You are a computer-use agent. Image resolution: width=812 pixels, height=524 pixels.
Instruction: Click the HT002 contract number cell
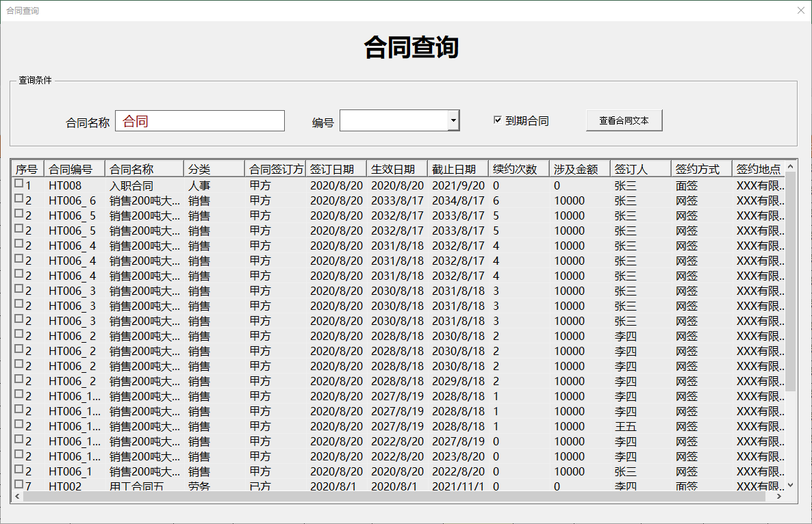65,486
